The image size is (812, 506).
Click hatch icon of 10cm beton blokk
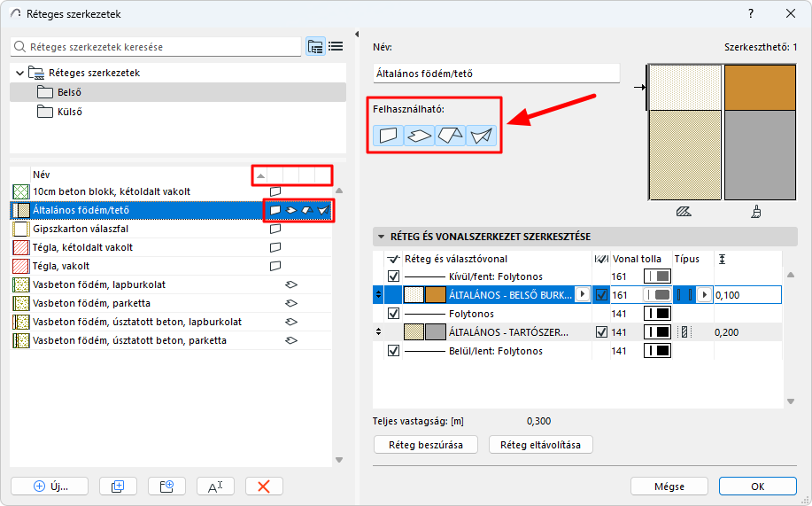pos(20,191)
